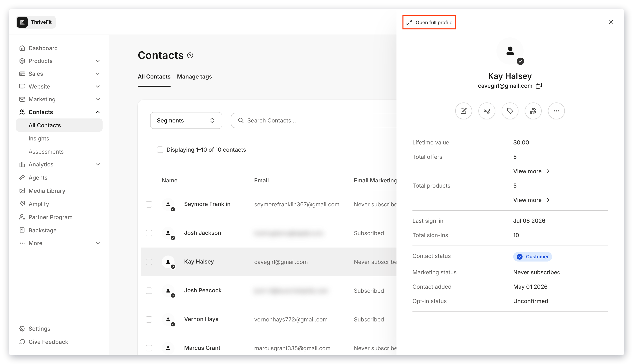Click the Search Contacts input field
Viewport: 633px width, 364px height.
[x=314, y=120]
